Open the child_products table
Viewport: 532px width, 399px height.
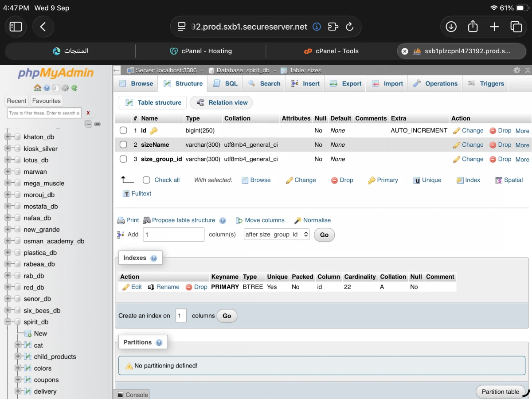coord(55,357)
